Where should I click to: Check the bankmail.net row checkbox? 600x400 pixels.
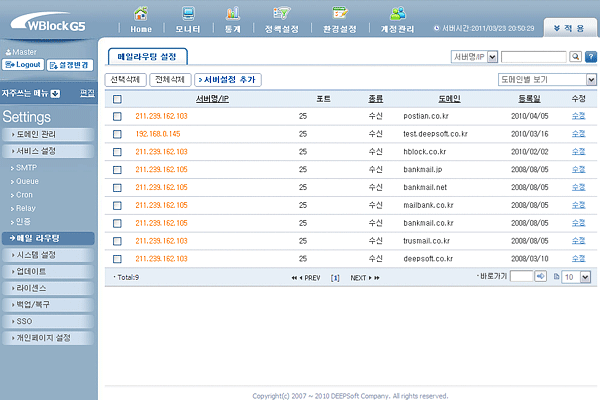pos(117,188)
